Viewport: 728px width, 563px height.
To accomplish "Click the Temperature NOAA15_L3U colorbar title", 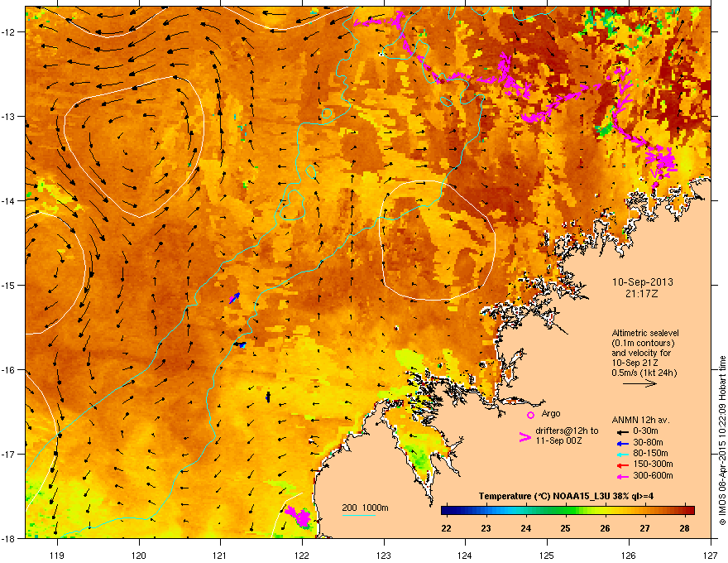I will (566, 496).
